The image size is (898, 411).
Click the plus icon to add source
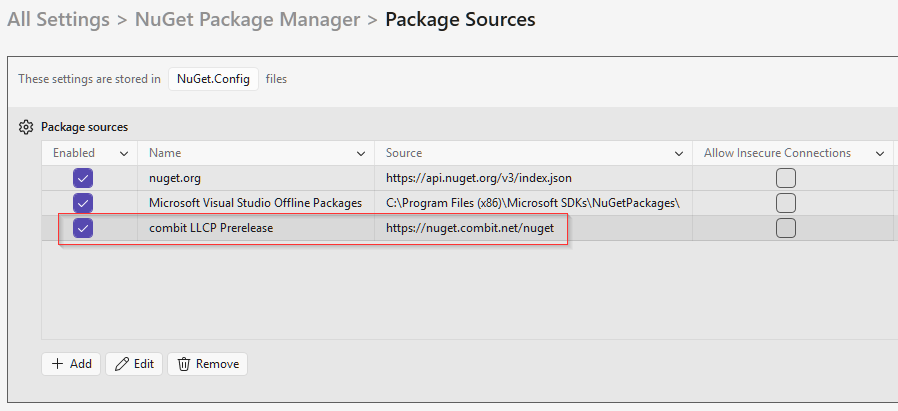pyautogui.click(x=57, y=364)
